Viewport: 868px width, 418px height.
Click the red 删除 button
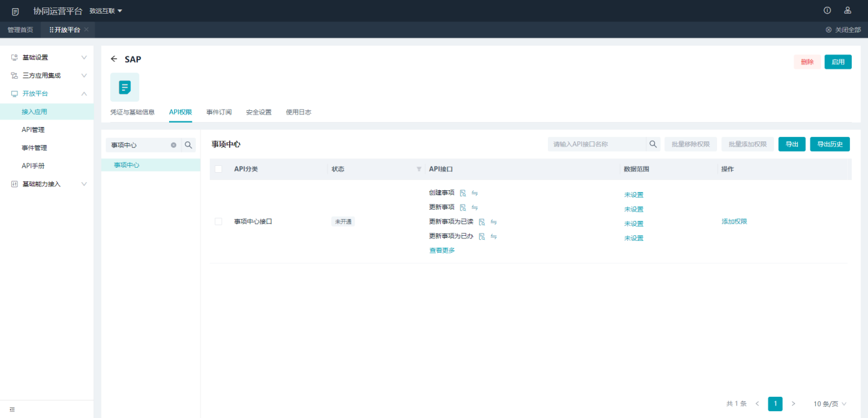[x=807, y=62]
